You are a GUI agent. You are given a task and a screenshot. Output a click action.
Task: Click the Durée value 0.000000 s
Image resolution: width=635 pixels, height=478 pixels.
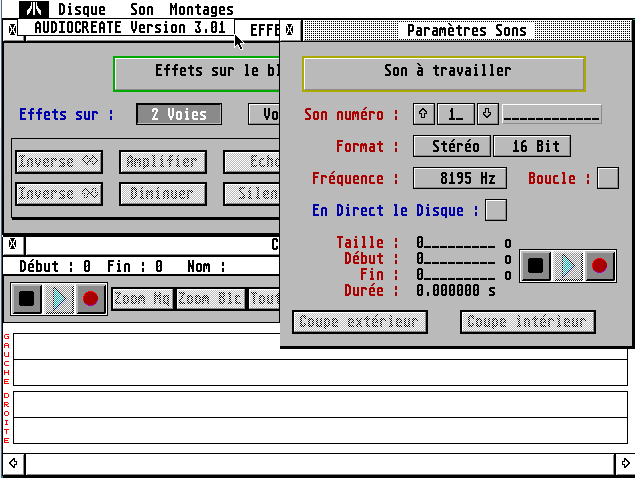(x=456, y=290)
